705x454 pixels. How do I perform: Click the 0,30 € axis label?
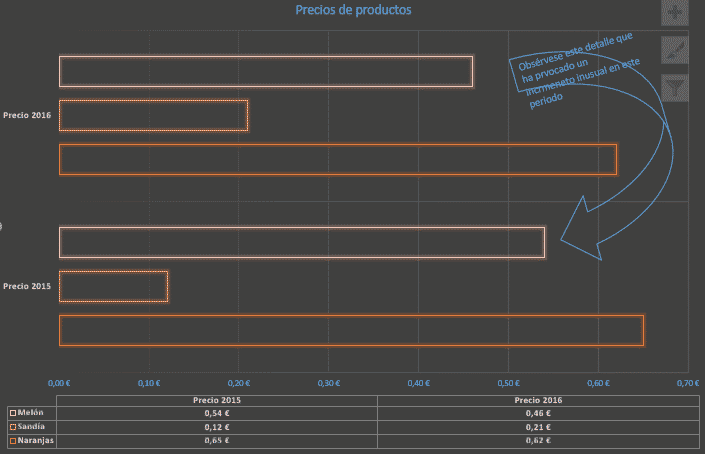click(329, 383)
